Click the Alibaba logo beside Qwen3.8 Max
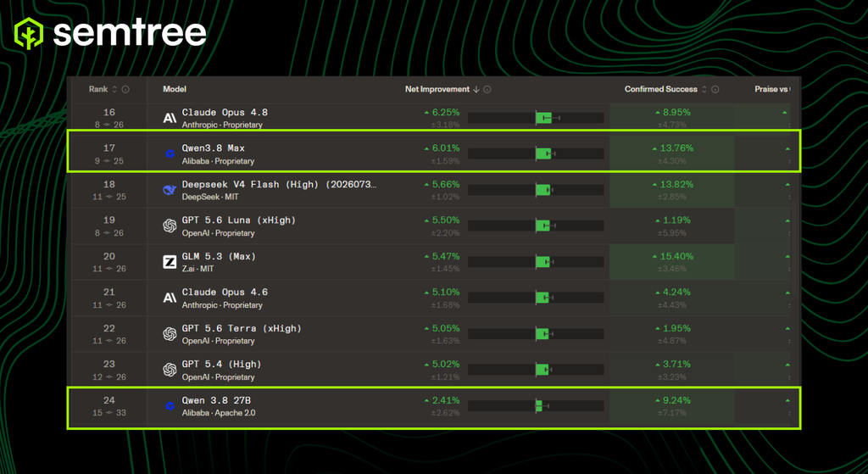Image resolution: width=868 pixels, height=474 pixels. tap(170, 154)
